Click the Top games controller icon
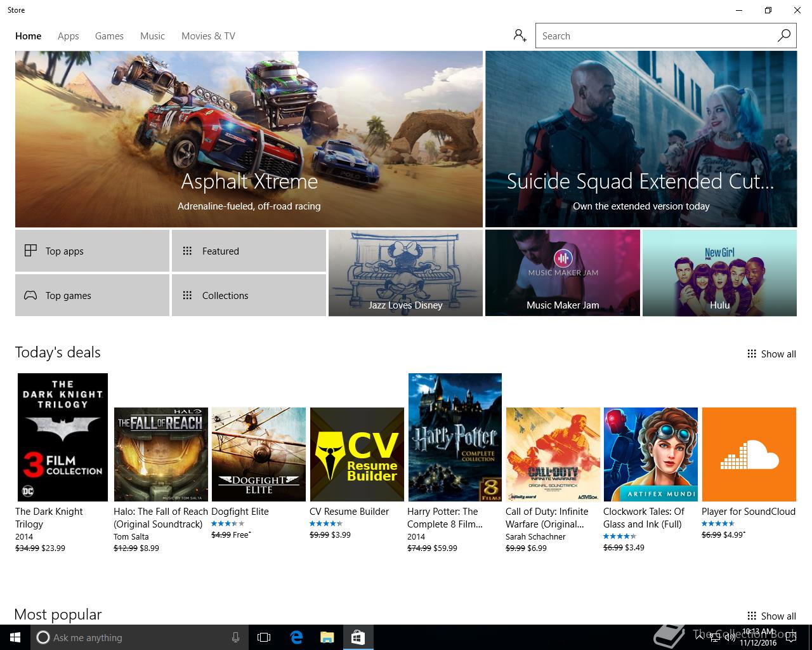Image resolution: width=812 pixels, height=650 pixels. coord(30,295)
